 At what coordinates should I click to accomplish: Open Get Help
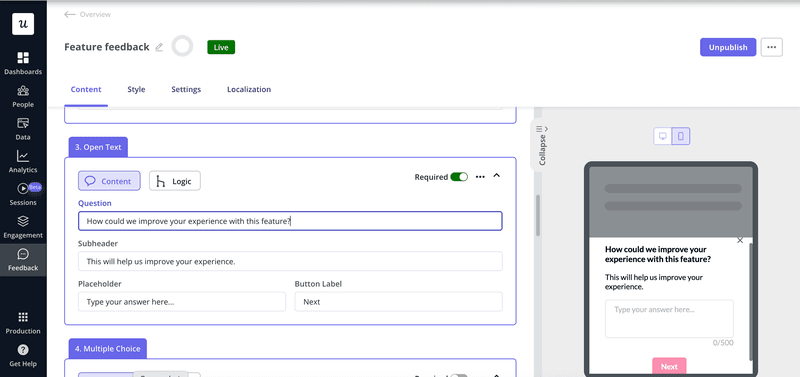click(23, 356)
